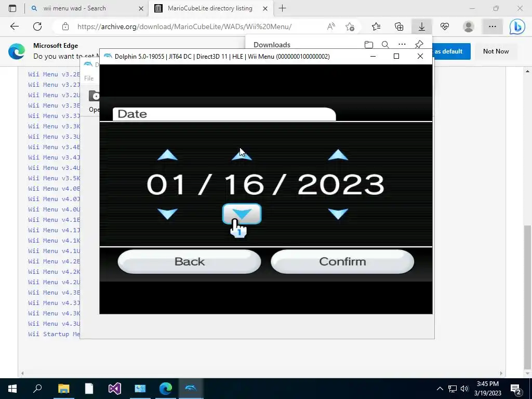This screenshot has width=532, height=399.
Task: Open Collections in Edge toolbar
Action: [x=399, y=26]
